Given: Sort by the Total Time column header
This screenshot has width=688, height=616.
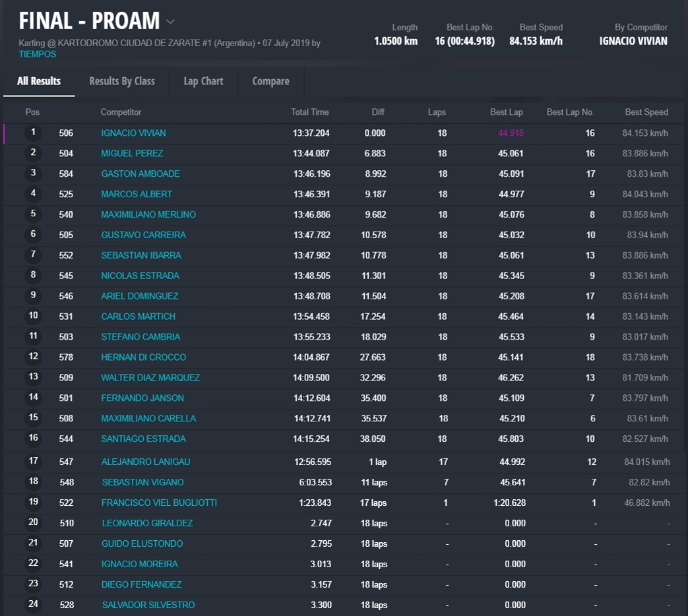Looking at the screenshot, I should 309,112.
